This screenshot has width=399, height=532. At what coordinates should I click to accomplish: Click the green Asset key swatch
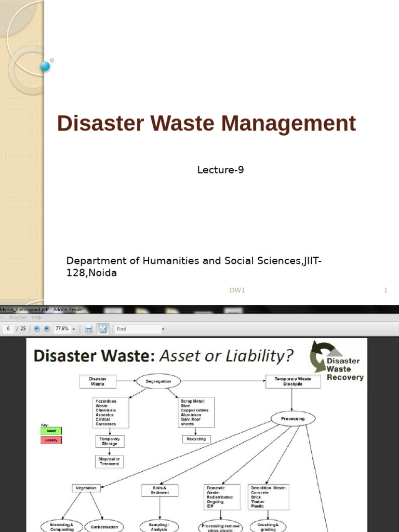(x=51, y=431)
